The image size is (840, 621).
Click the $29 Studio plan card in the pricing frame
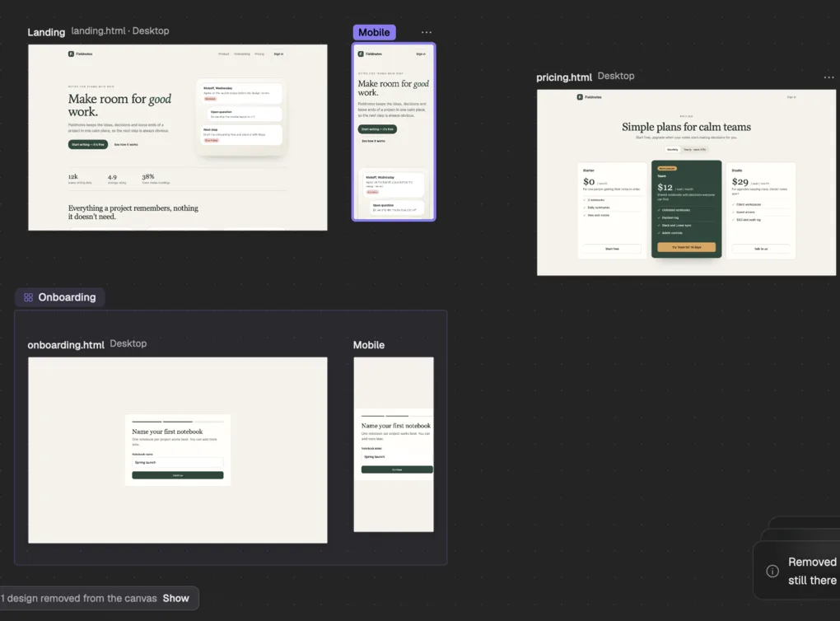[x=761, y=211]
